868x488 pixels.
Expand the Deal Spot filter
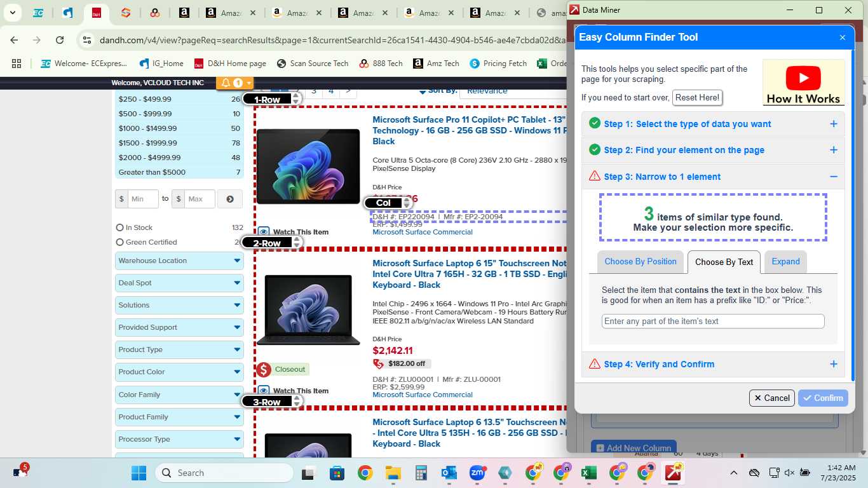coord(179,283)
